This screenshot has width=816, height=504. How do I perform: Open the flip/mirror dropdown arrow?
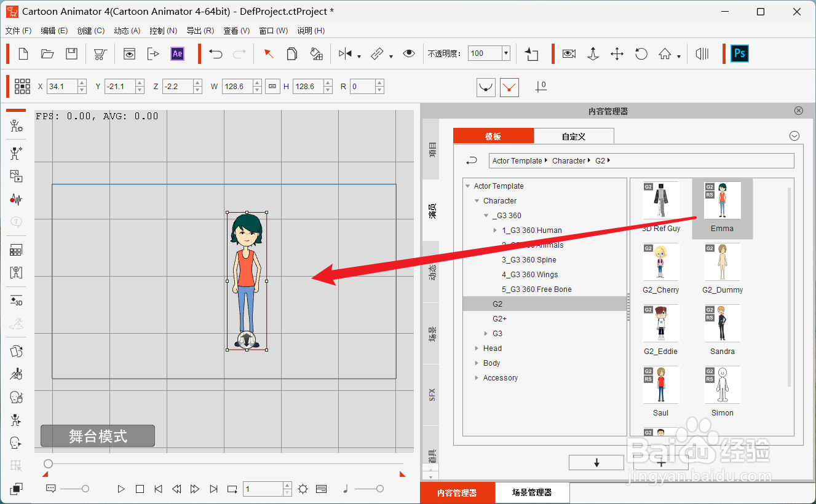pos(359,57)
